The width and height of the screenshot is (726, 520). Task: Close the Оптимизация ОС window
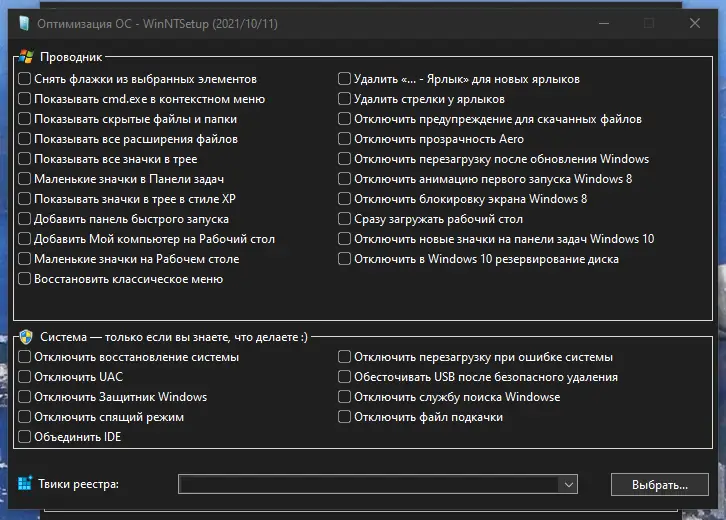tap(695, 23)
